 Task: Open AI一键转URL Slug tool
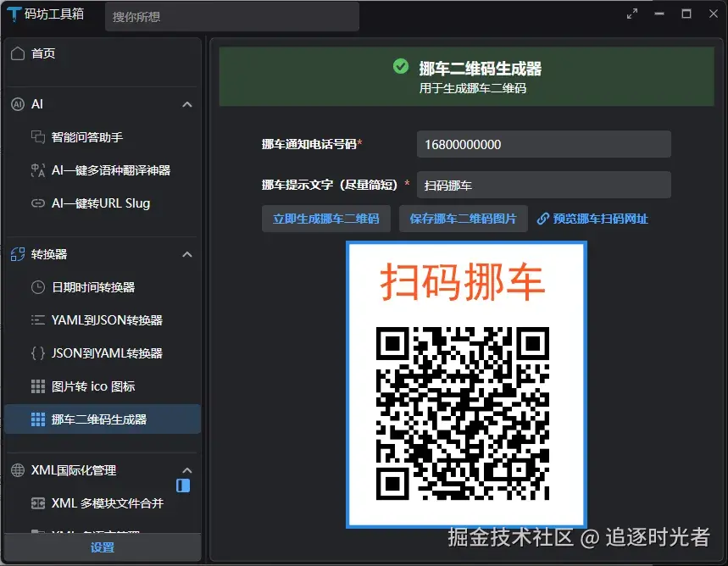103,203
